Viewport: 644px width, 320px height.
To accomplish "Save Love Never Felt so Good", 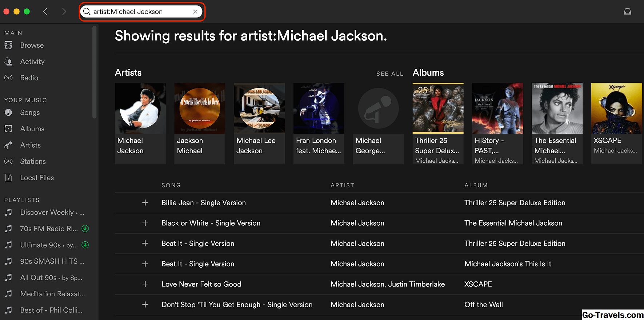I will pyautogui.click(x=145, y=284).
